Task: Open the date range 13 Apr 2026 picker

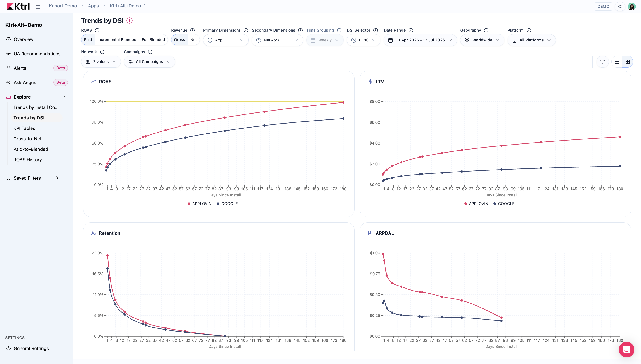Action: pos(420,40)
